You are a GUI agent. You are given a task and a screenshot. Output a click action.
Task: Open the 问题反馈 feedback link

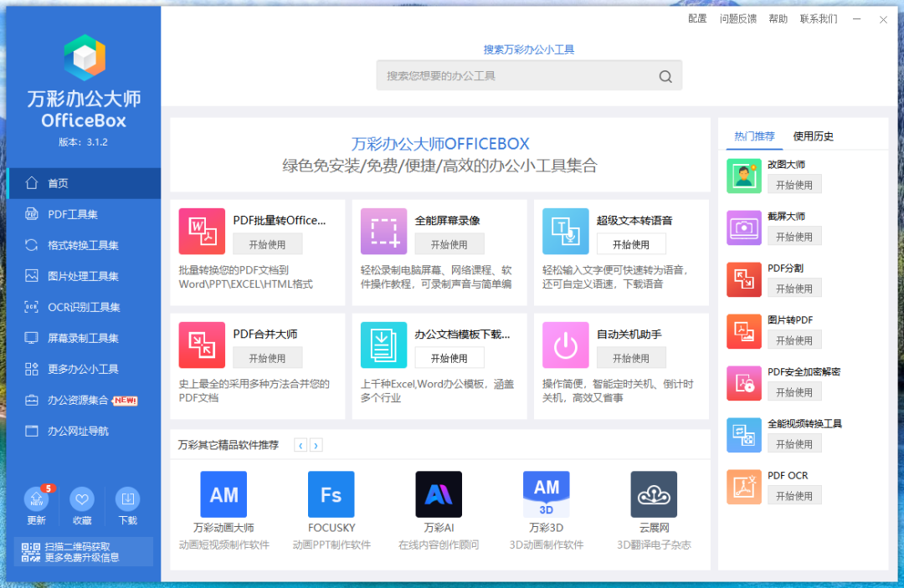(x=737, y=18)
